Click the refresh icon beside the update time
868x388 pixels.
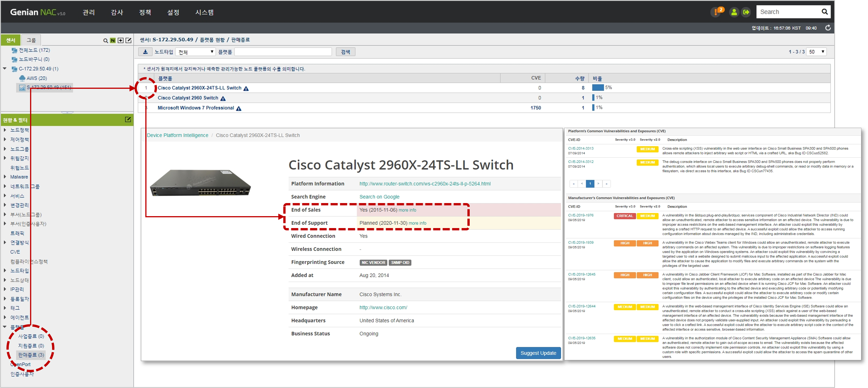tap(828, 28)
